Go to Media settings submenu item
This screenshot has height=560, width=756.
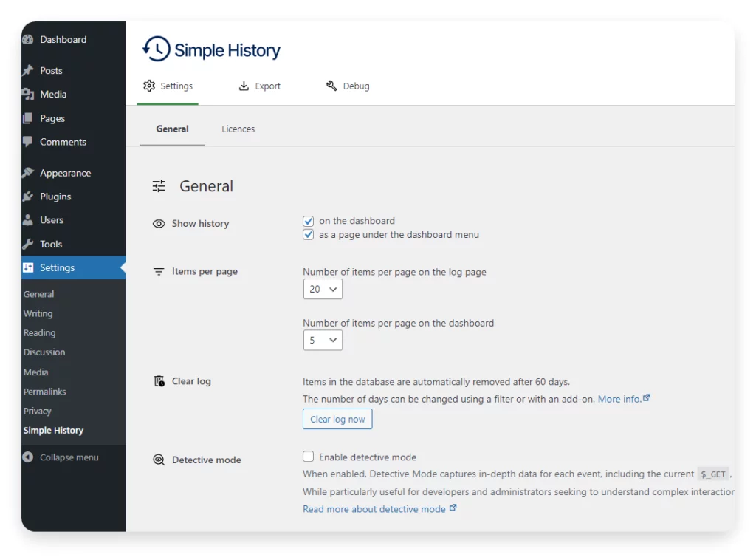(x=35, y=372)
